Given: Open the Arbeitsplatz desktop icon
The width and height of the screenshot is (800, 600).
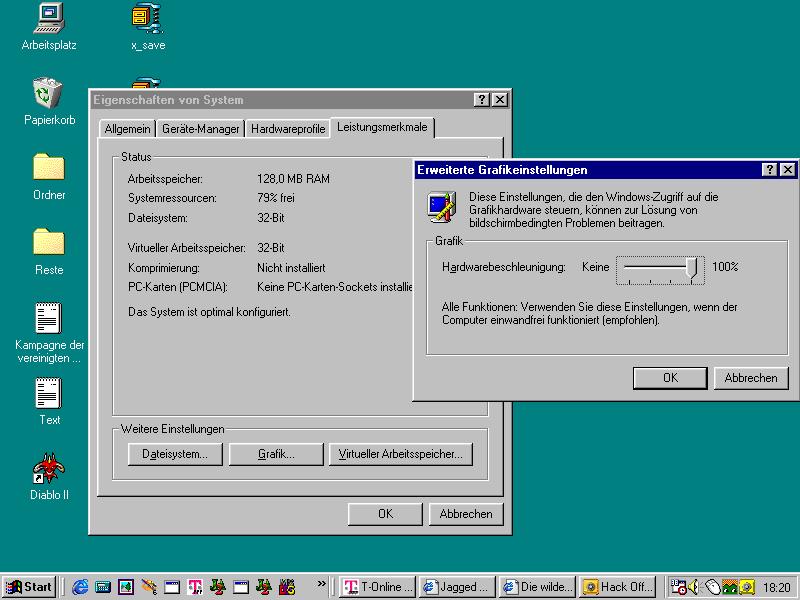Looking at the screenshot, I should coord(49,18).
